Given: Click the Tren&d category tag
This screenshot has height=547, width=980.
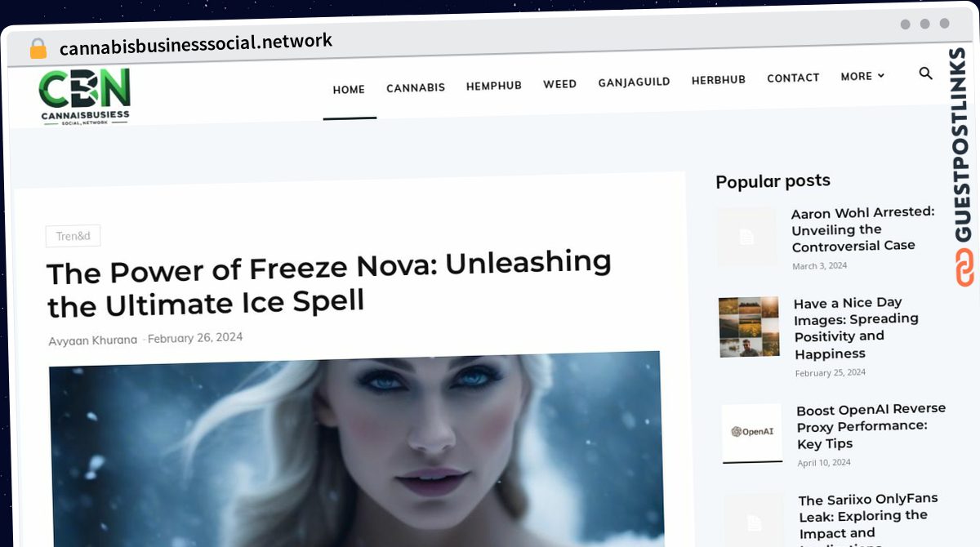Looking at the screenshot, I should click(x=73, y=236).
